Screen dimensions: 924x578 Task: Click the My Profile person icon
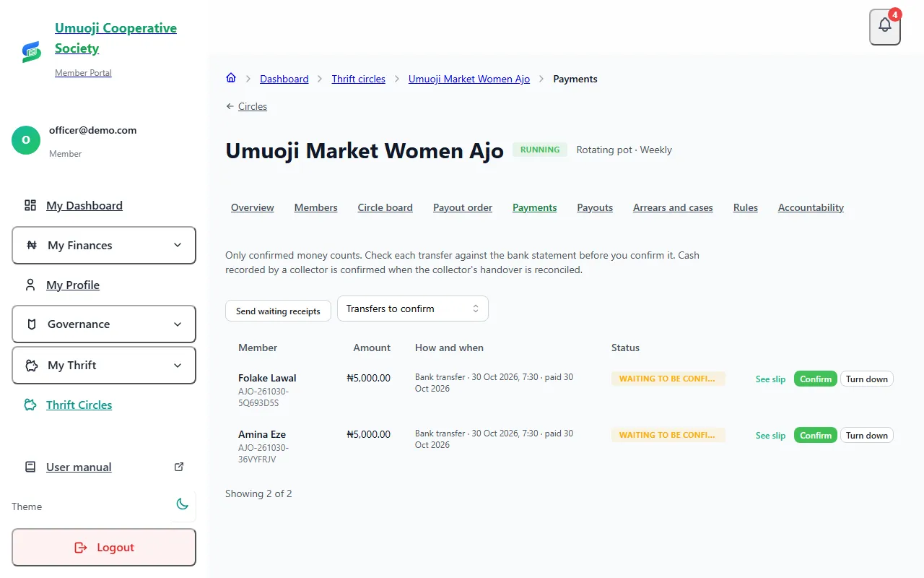[x=30, y=285]
